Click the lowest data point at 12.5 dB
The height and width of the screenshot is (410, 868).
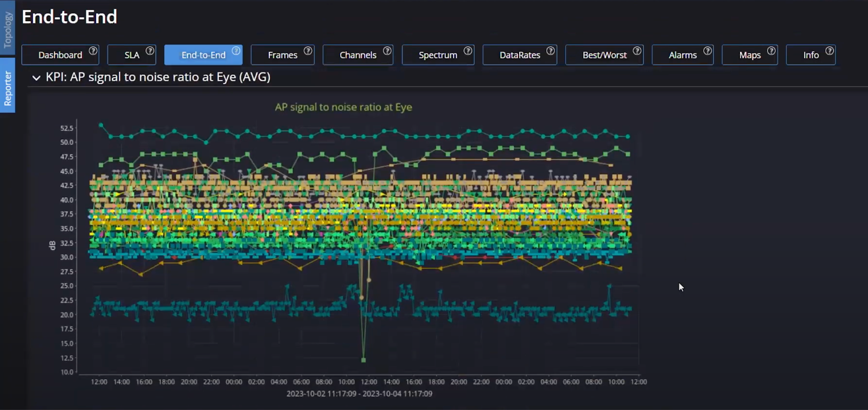tap(363, 360)
